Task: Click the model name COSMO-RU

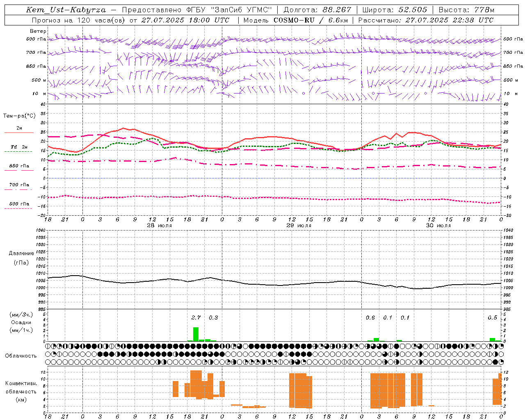Action: [294, 20]
